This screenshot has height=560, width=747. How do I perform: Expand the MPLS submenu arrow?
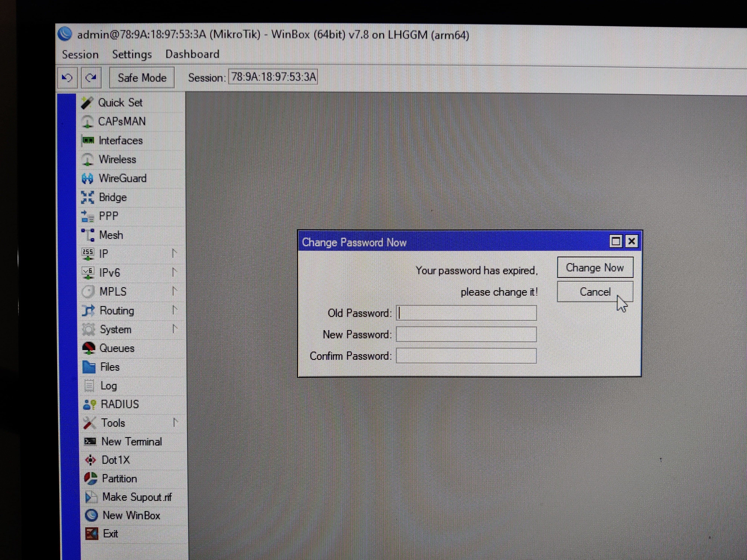174,291
